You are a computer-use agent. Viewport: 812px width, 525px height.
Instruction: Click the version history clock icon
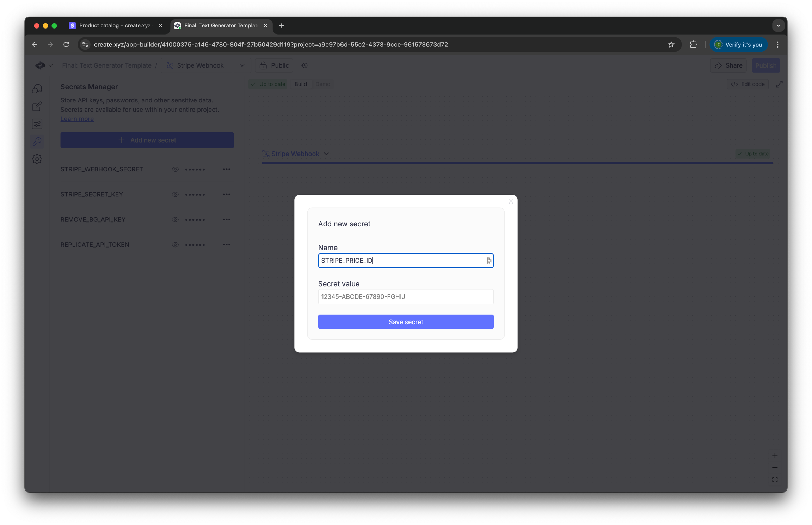coord(304,65)
